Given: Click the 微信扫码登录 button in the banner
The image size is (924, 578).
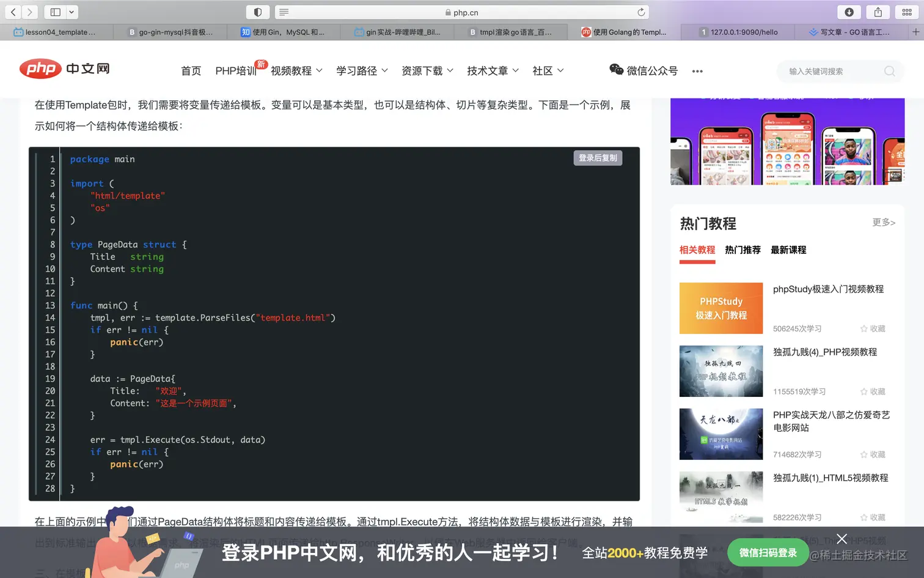Looking at the screenshot, I should [x=768, y=552].
